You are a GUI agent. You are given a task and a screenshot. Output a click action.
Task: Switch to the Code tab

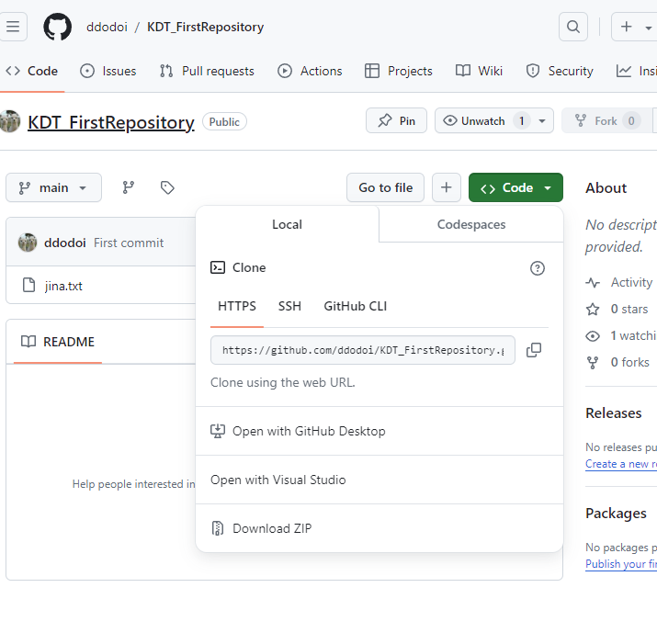point(32,71)
